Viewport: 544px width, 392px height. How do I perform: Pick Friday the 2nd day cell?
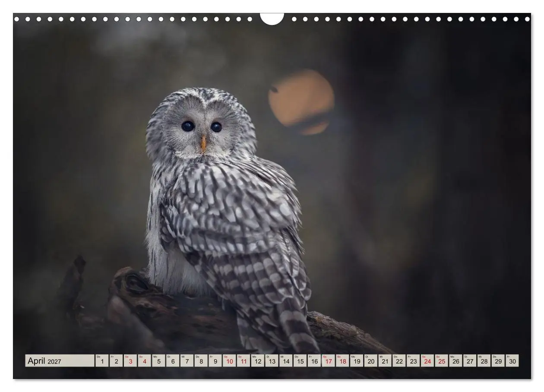116,361
